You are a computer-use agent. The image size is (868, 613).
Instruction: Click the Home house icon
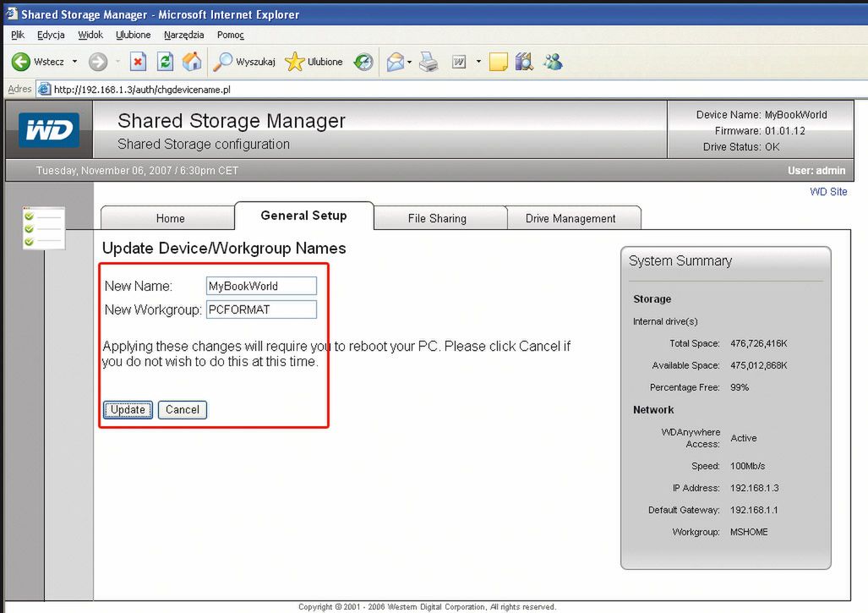[192, 62]
